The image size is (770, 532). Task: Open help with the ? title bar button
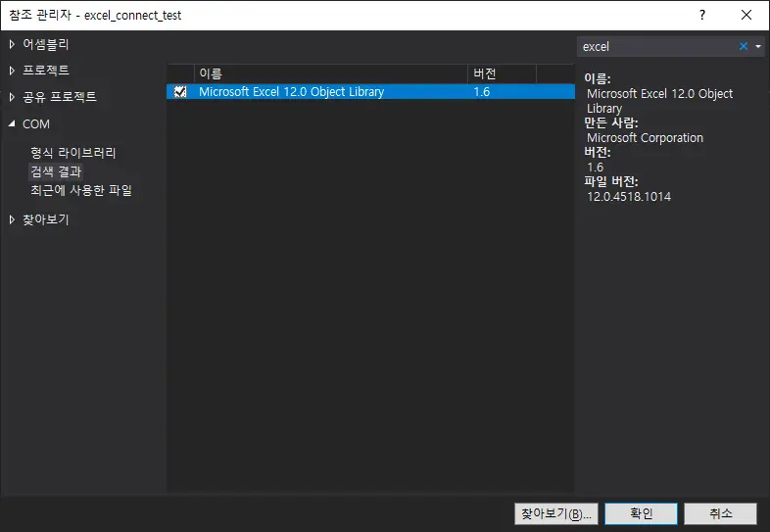tap(702, 15)
